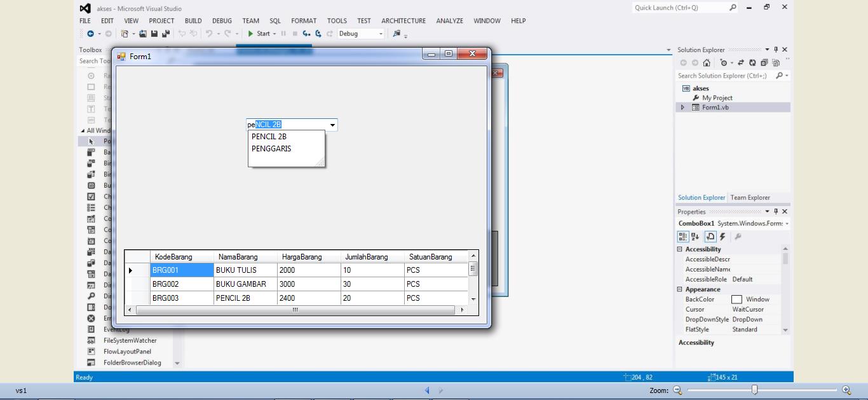Screen dimensions: 868x400
Task: Expand the Form1.vb tree node
Action: (682, 107)
